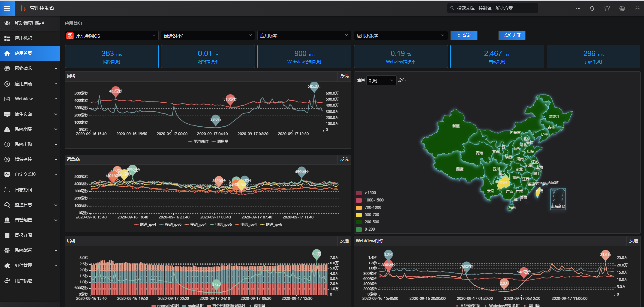644x307 pixels.
Task: Click the 日志捞回 sidebar icon
Action: coord(7,190)
